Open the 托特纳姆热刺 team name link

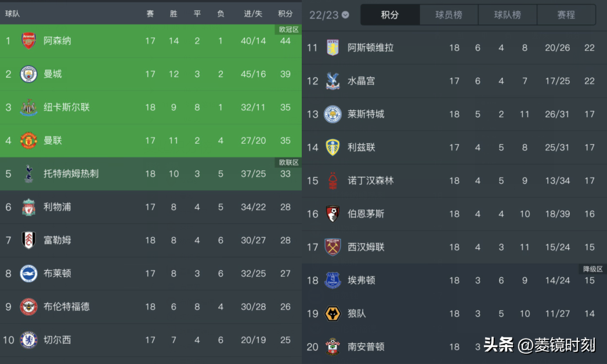[71, 173]
